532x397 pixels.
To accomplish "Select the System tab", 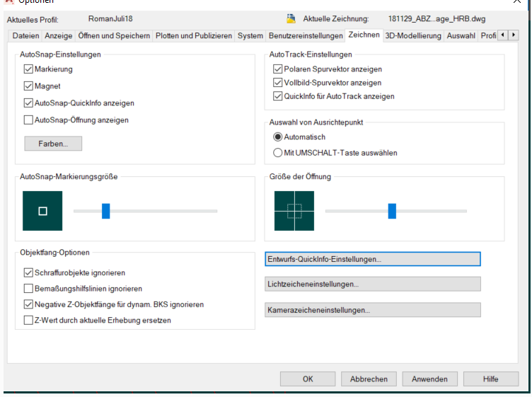I will (x=250, y=36).
